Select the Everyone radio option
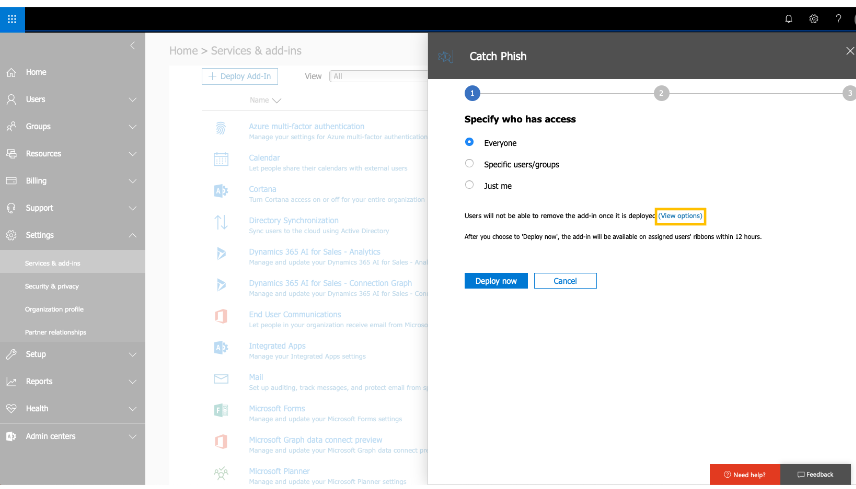The height and width of the screenshot is (489, 856). [469, 142]
